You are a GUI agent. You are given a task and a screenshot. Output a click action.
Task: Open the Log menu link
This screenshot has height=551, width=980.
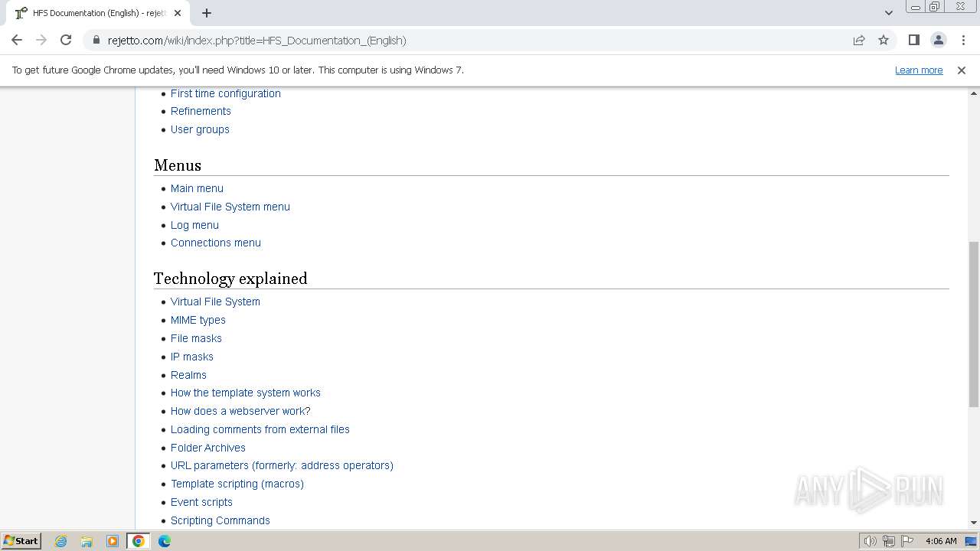194,225
